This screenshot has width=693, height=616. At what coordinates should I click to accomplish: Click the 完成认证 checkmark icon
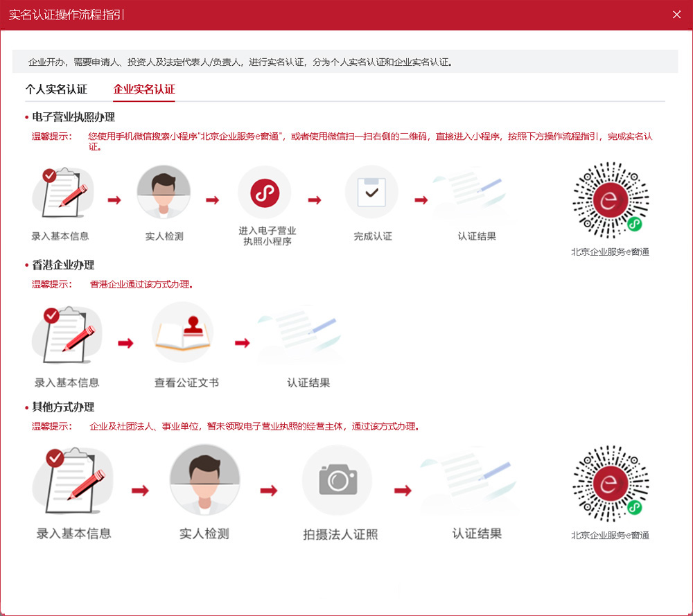pyautogui.click(x=371, y=192)
